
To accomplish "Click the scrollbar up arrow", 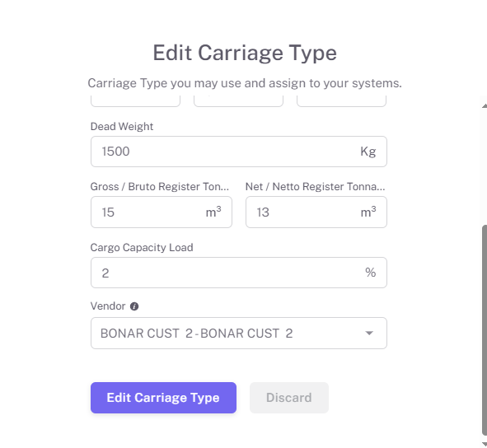I will pos(485,106).
